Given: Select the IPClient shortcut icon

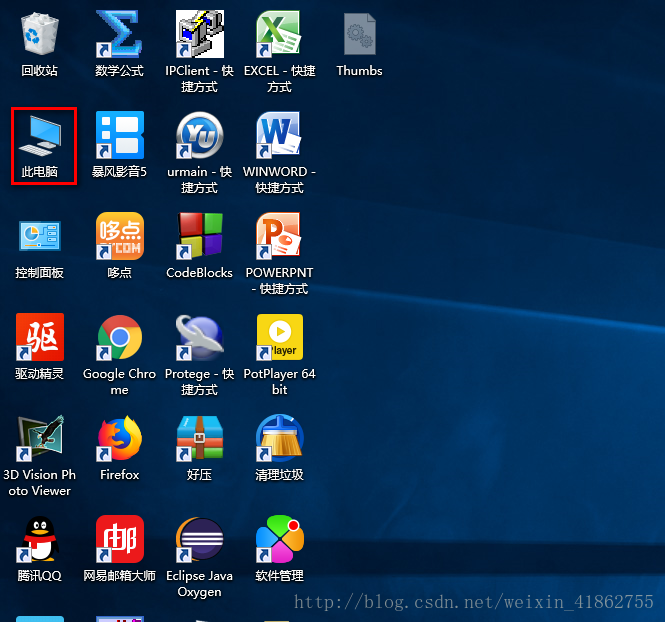Looking at the screenshot, I should pos(200,34).
